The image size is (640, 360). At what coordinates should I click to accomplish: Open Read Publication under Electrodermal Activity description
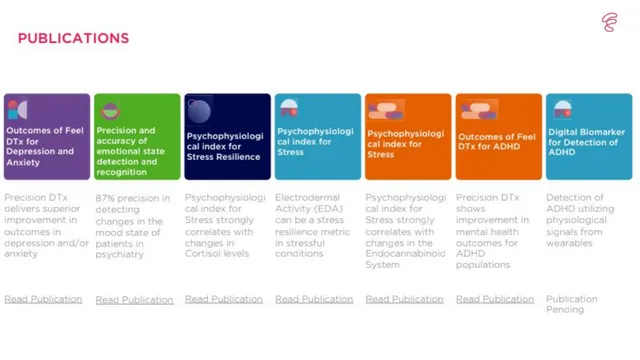click(314, 299)
